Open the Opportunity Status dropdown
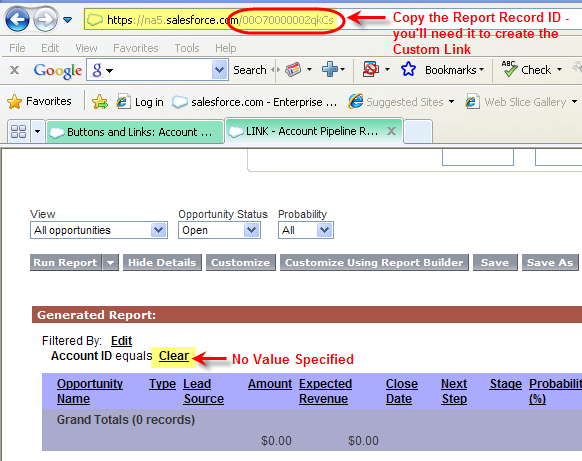This screenshot has height=461, width=582. 219,230
